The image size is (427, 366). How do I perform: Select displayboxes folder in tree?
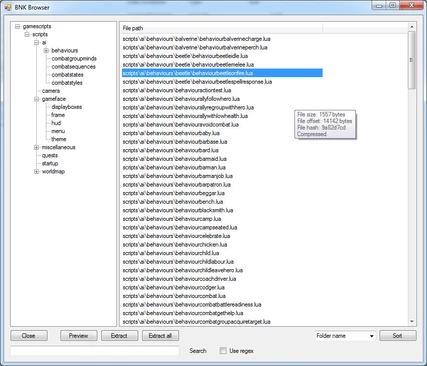point(67,107)
